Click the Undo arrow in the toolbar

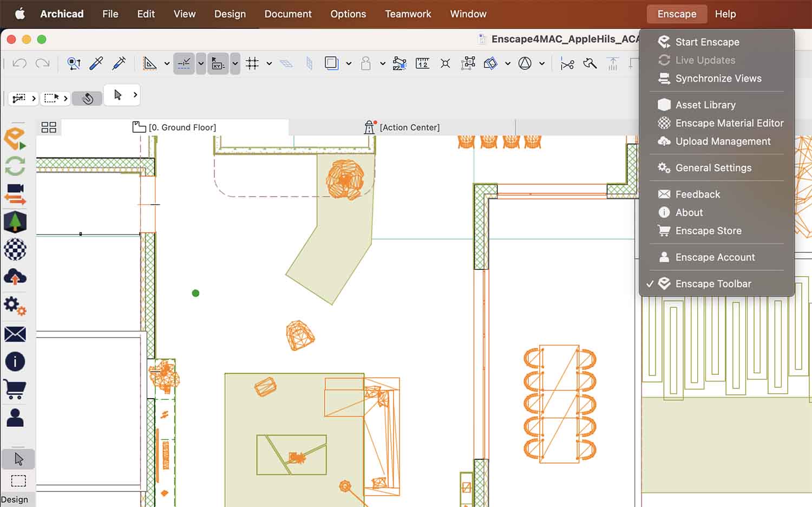[19, 63]
